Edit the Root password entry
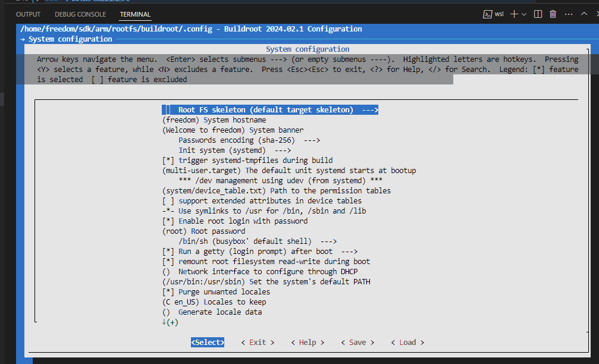This screenshot has width=599, height=364. click(x=203, y=231)
